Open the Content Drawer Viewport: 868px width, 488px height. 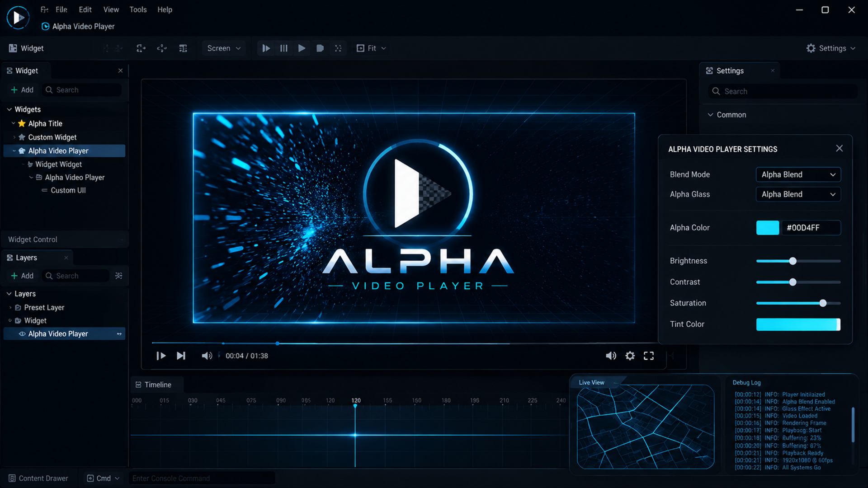tap(38, 479)
